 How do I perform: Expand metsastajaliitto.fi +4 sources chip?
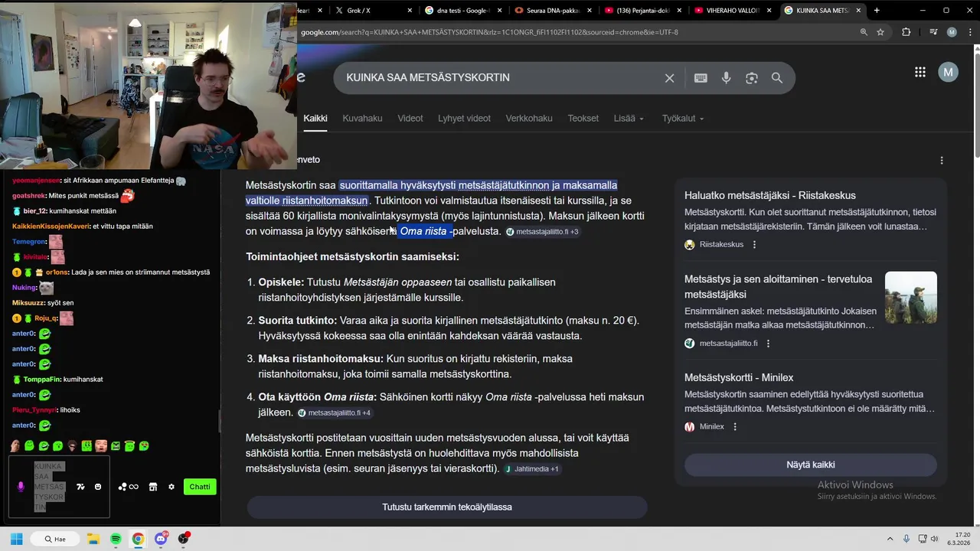pyautogui.click(x=334, y=413)
